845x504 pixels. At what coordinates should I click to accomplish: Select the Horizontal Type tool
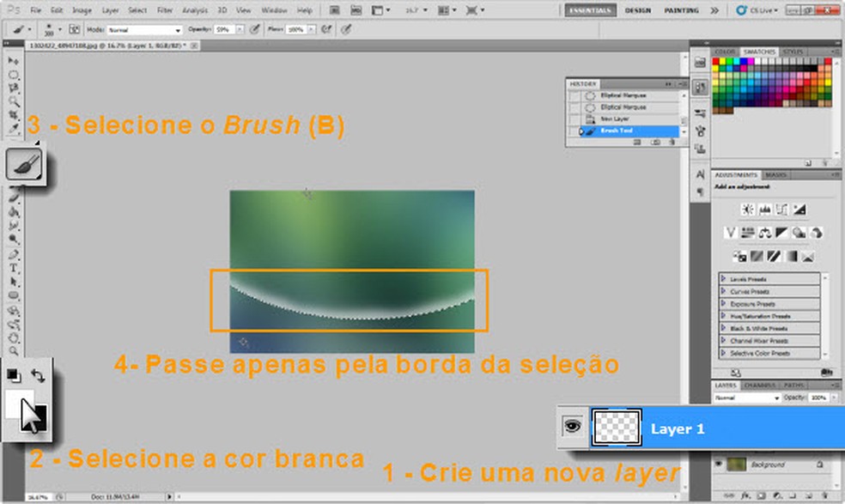(x=14, y=268)
